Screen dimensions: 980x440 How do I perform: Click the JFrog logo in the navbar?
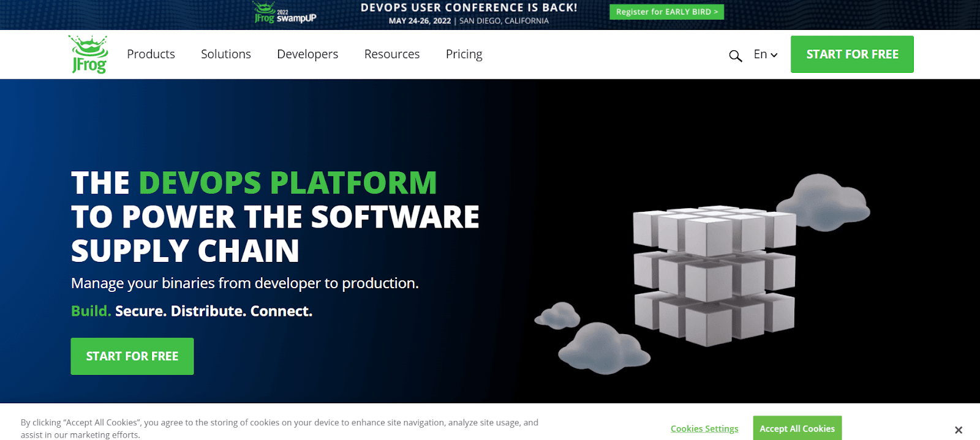coord(89,54)
